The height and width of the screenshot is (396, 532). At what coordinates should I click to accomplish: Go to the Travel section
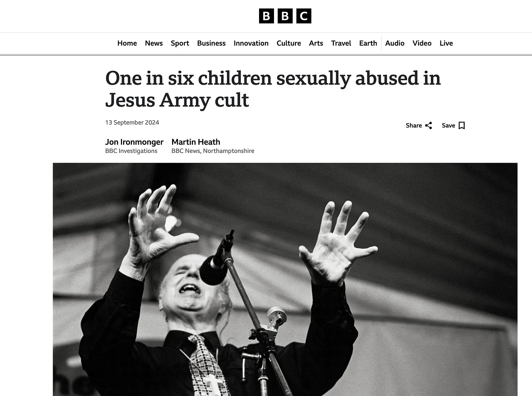341,43
